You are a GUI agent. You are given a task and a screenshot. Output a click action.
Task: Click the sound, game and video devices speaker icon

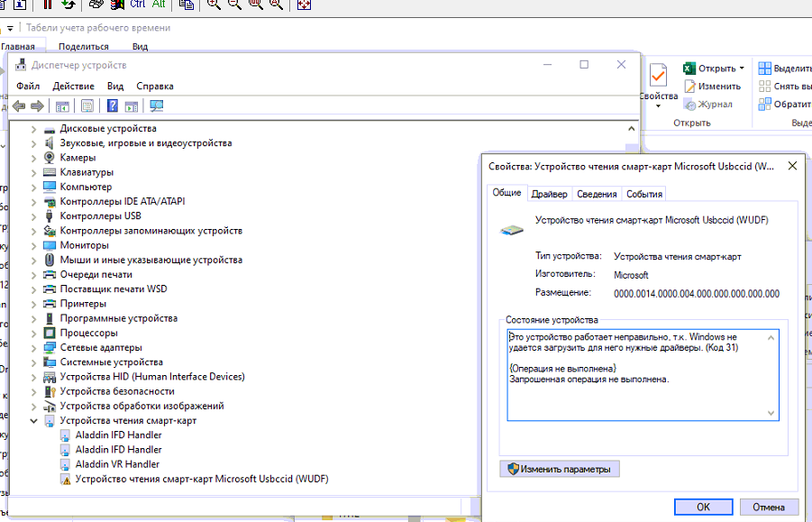(x=50, y=143)
